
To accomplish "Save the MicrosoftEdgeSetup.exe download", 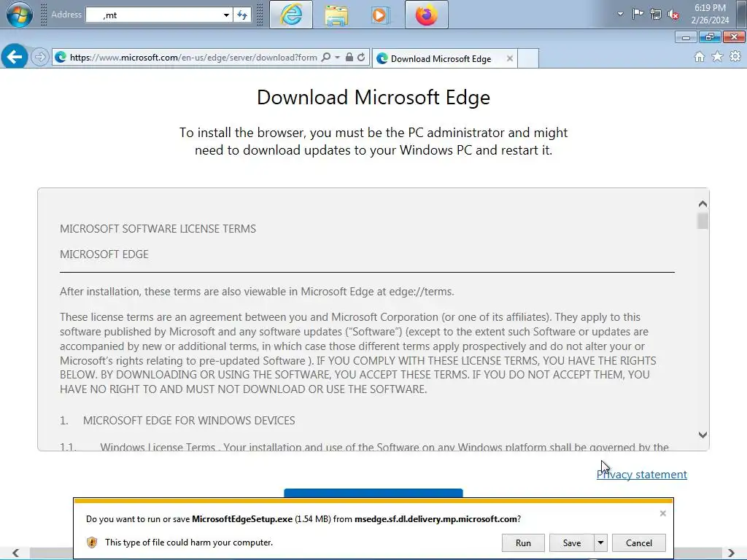I will pyautogui.click(x=572, y=542).
